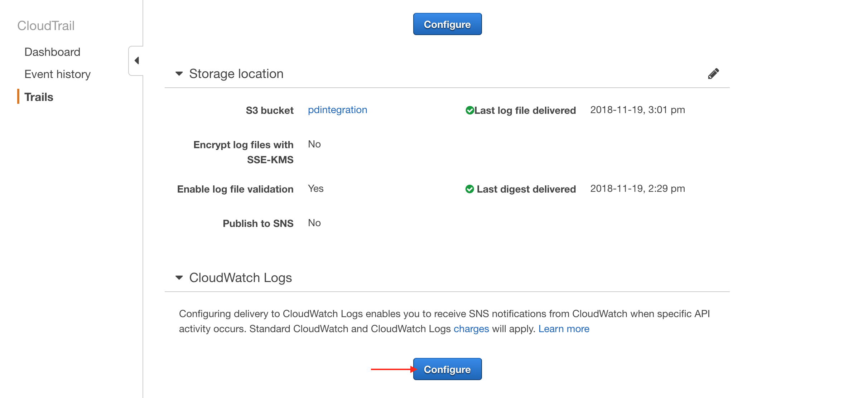Open the pdintegration S3 bucket link
Screen dimensions: 868x398
(x=337, y=110)
